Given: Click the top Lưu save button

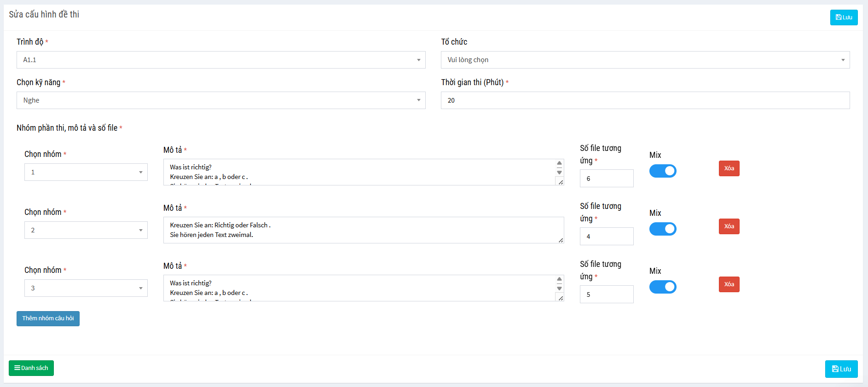Looking at the screenshot, I should point(844,17).
